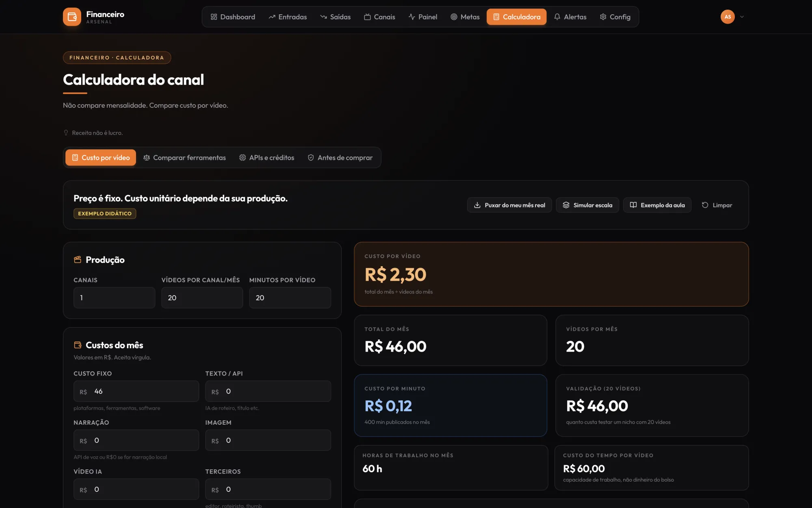This screenshot has height=508, width=812.
Task: Click the Custo por minuto R$ 0,12 value
Action: click(388, 406)
